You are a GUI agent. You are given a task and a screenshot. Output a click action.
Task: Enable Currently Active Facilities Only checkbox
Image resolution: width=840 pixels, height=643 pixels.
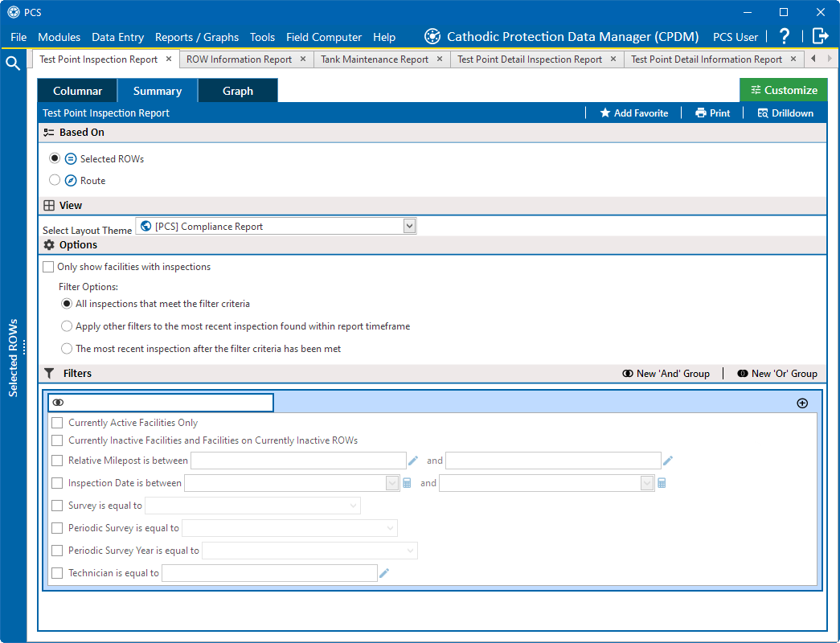[x=56, y=422]
